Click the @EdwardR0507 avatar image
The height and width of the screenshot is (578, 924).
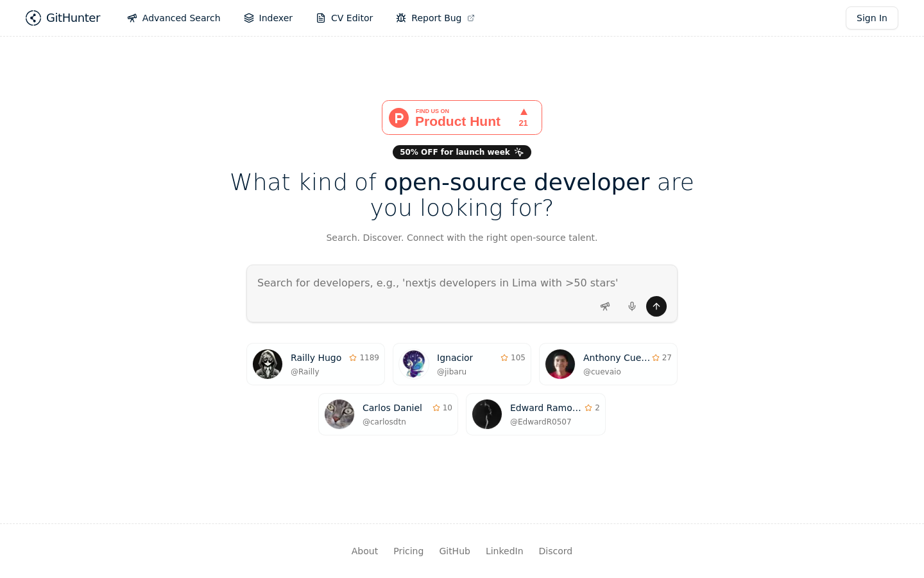tap(487, 414)
